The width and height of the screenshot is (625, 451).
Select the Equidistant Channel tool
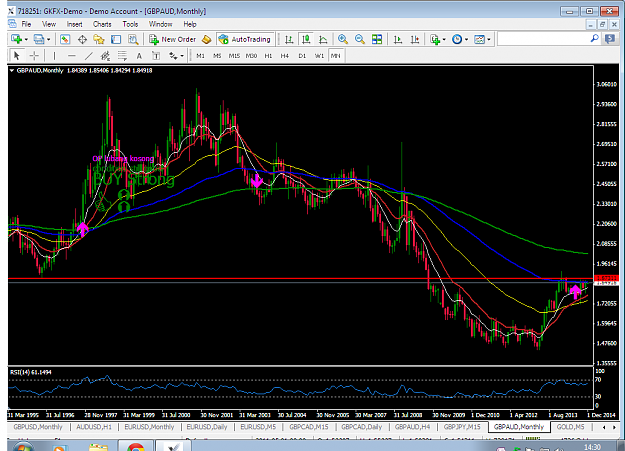(105, 56)
